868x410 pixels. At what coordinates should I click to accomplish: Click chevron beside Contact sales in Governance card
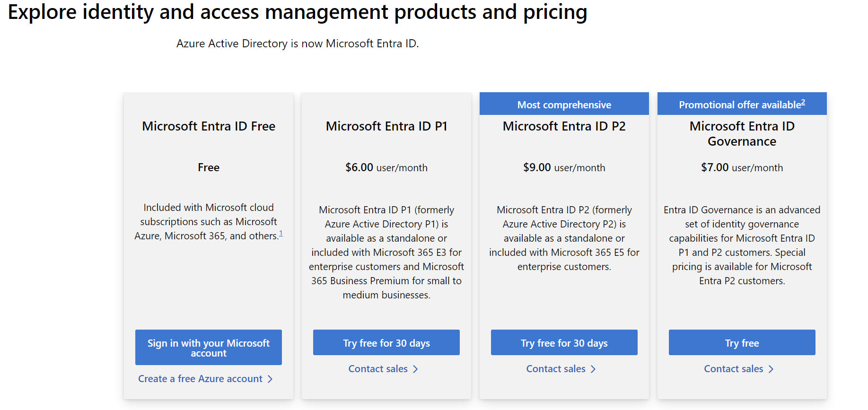771,369
